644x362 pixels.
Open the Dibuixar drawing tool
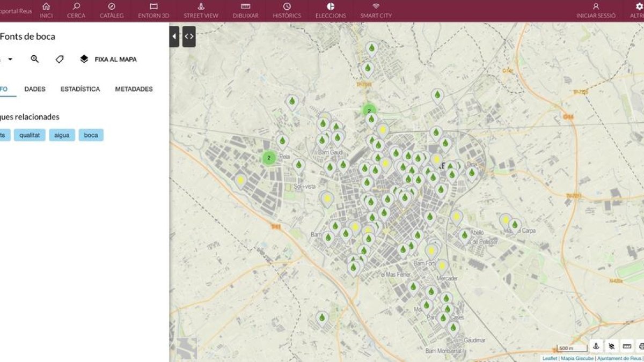(x=245, y=10)
